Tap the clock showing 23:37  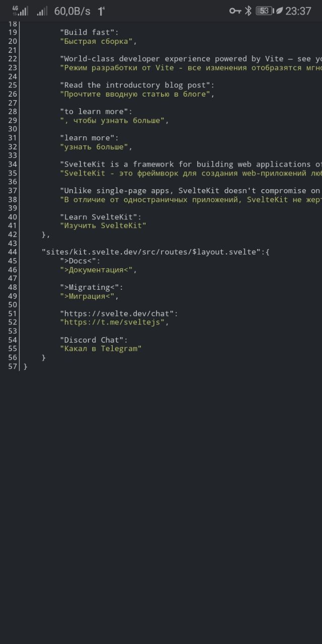click(298, 11)
